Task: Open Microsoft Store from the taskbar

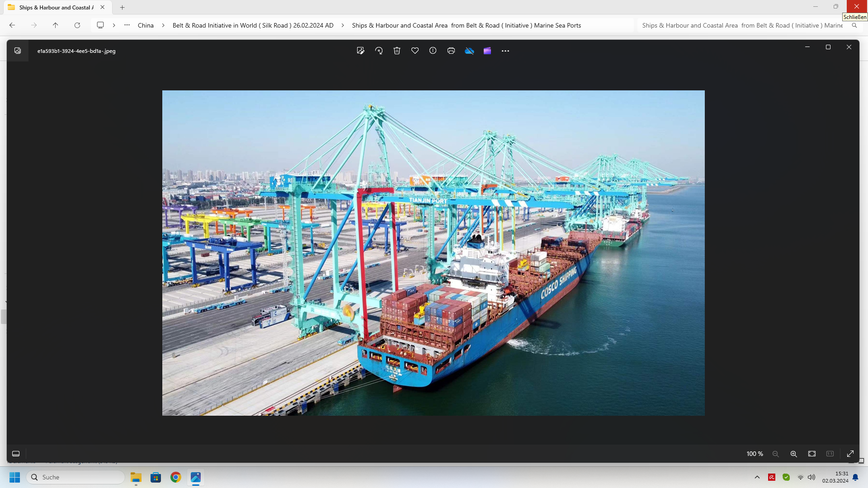Action: pos(156,477)
